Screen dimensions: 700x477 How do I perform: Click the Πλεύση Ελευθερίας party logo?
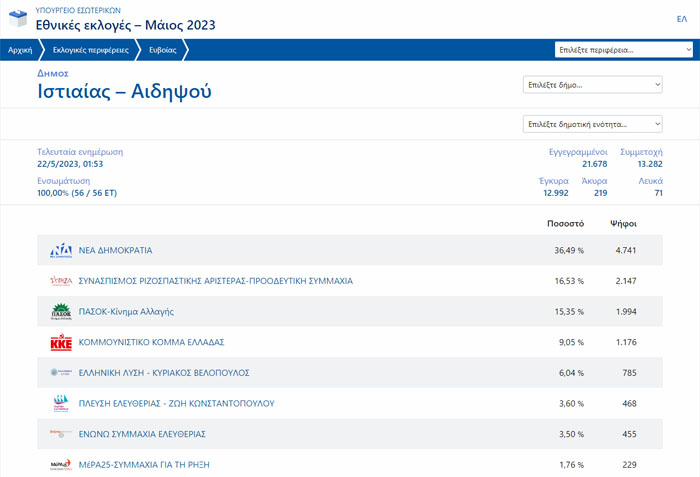pos(61,404)
